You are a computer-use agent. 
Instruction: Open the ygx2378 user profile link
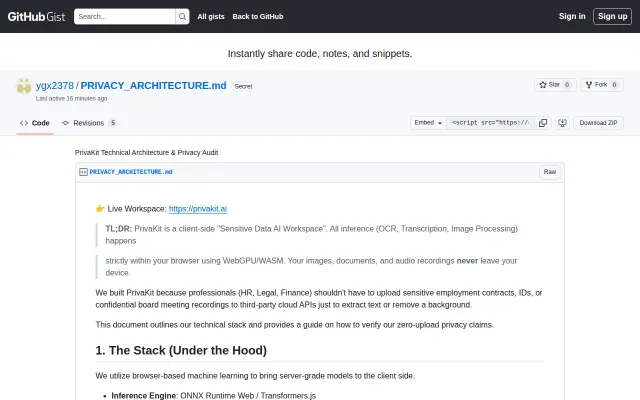tap(55, 86)
